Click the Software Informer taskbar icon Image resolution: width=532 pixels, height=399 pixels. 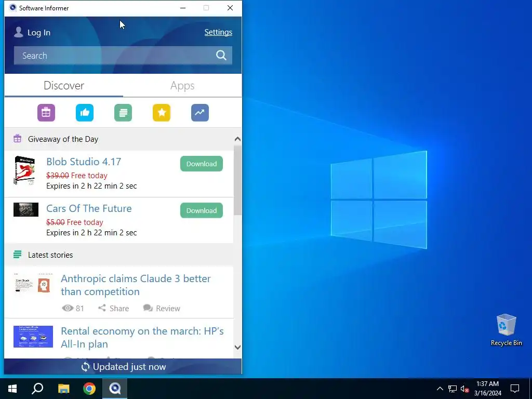point(115,389)
